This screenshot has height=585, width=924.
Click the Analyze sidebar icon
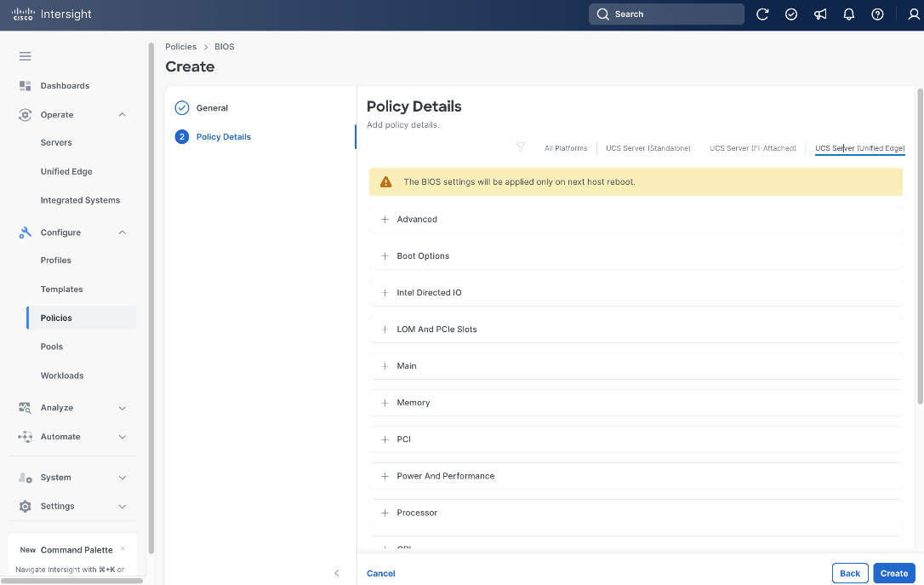(25, 408)
